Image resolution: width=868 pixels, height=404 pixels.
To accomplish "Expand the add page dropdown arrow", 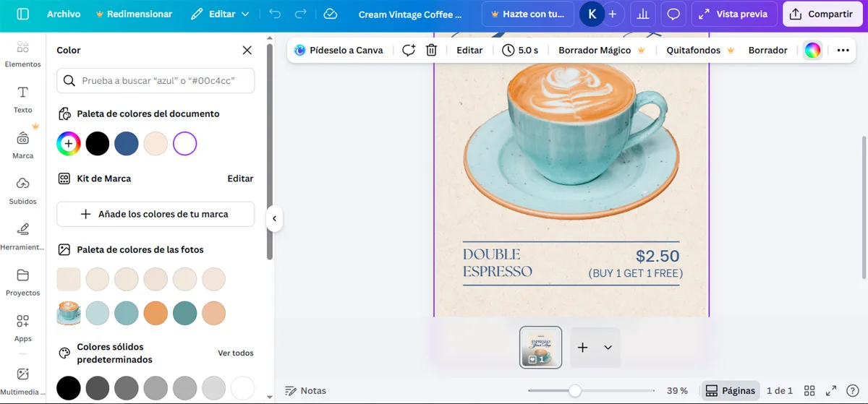I will [x=608, y=348].
